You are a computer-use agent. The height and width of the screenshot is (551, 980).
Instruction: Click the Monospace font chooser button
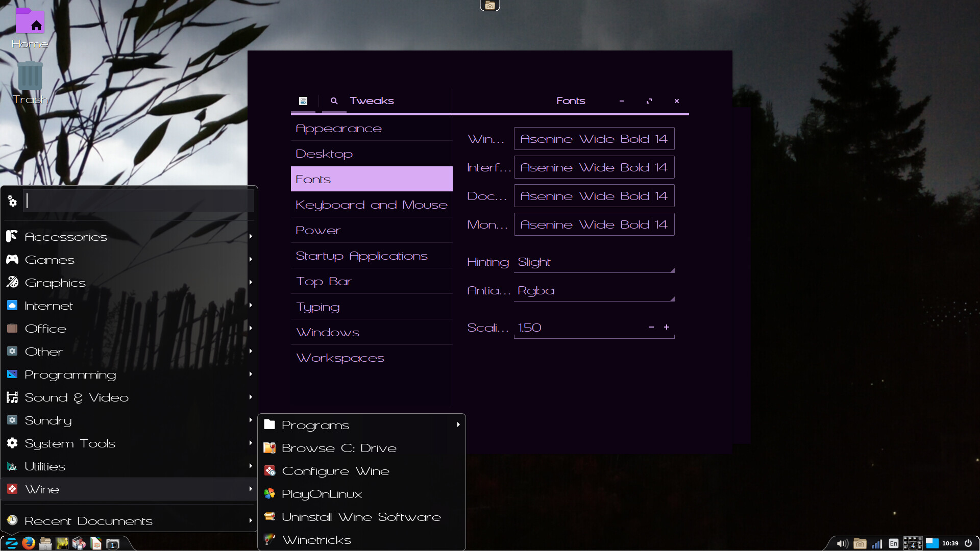(x=594, y=224)
